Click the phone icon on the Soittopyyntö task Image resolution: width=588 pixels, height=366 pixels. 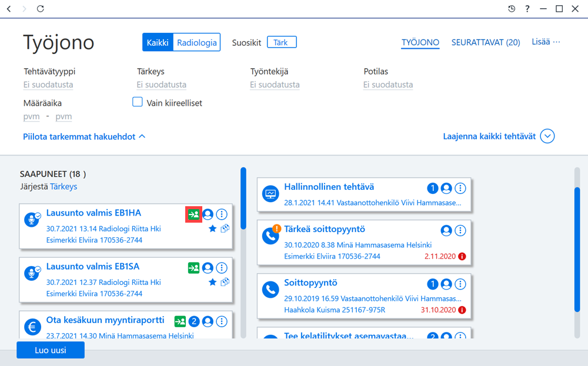[x=270, y=290]
